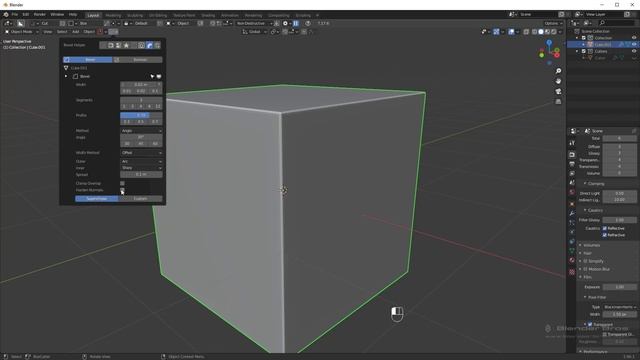Click the Boolean tab button in helper panel
Image resolution: width=640 pixels, height=360 pixels.
click(138, 60)
